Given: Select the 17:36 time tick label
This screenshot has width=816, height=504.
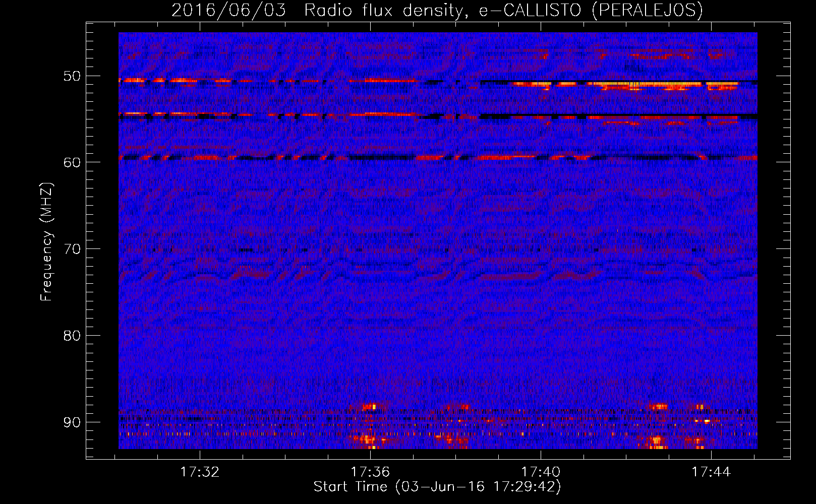Looking at the screenshot, I should pos(371,472).
